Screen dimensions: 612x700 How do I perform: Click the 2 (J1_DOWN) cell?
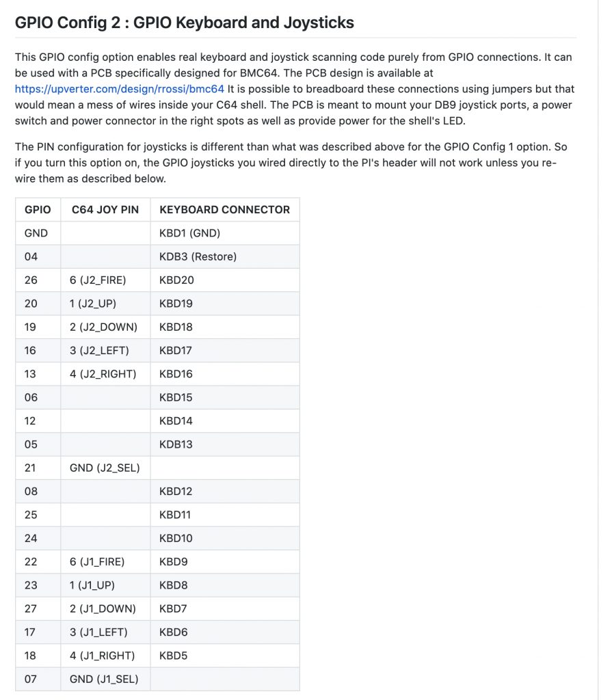tap(105, 608)
